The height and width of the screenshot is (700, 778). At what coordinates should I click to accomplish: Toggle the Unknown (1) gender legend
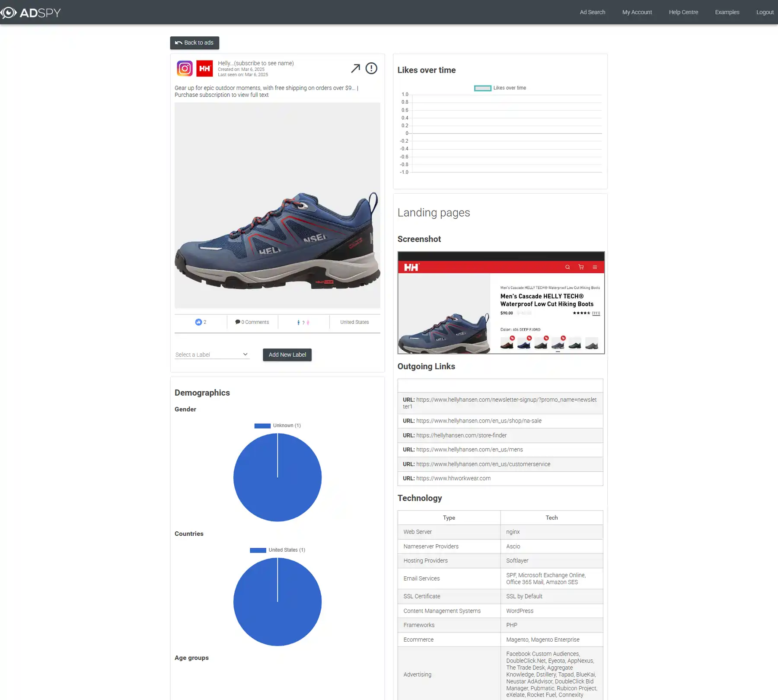click(x=262, y=426)
